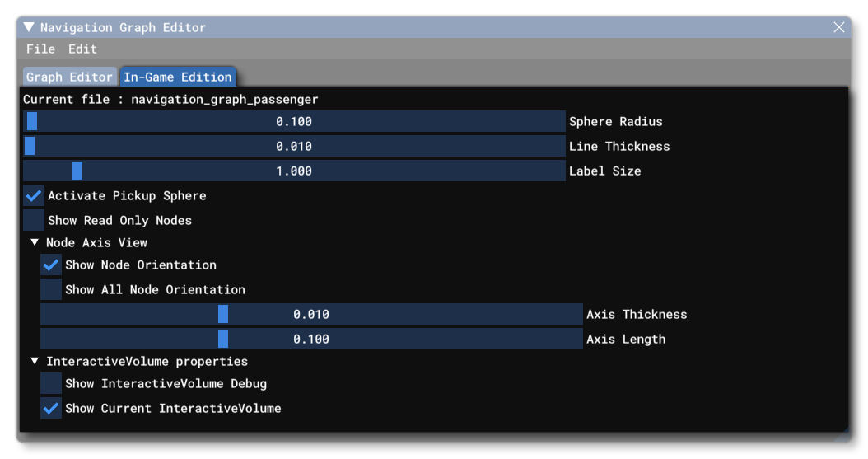
Task: Click the Axis Thickness slider
Action: pos(311,314)
